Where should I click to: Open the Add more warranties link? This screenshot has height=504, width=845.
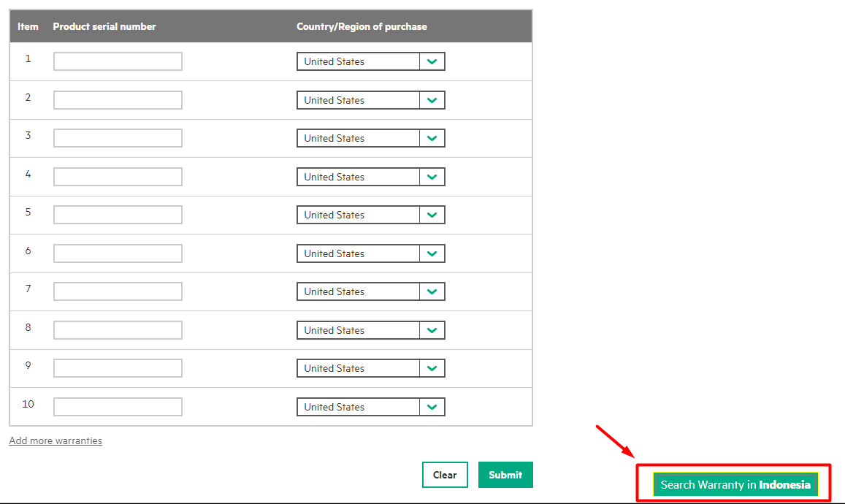pos(55,440)
